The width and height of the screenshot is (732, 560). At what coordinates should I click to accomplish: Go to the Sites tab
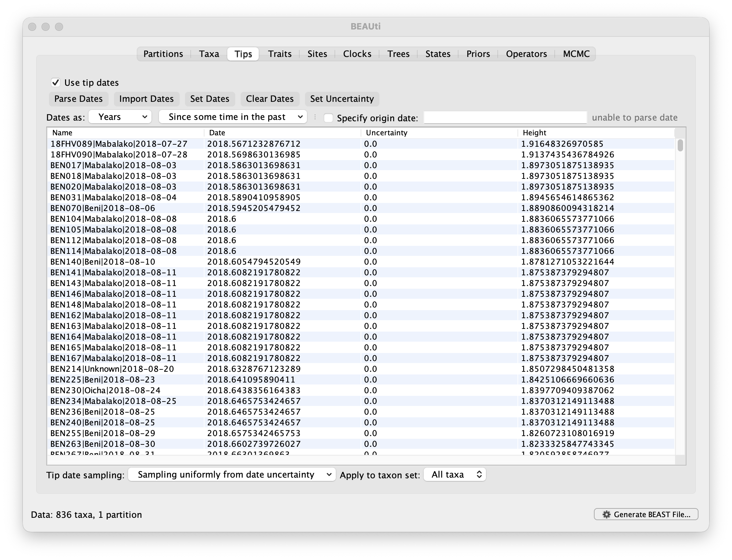tap(317, 54)
